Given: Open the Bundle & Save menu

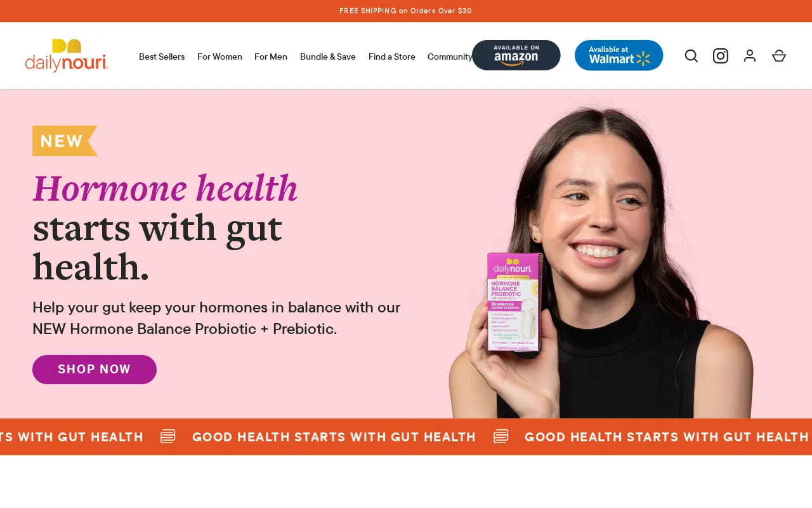Looking at the screenshot, I should click(x=328, y=57).
